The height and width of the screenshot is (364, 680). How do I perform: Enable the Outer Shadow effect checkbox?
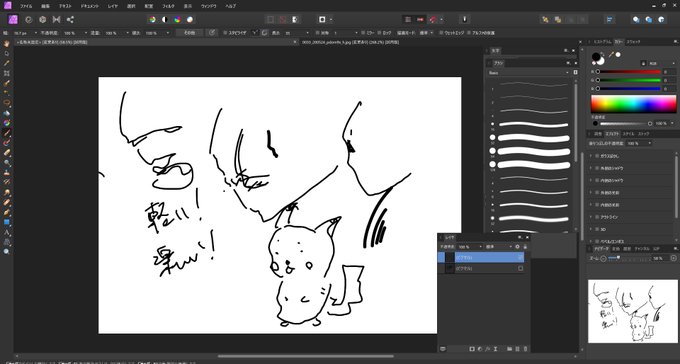pyautogui.click(x=597, y=168)
